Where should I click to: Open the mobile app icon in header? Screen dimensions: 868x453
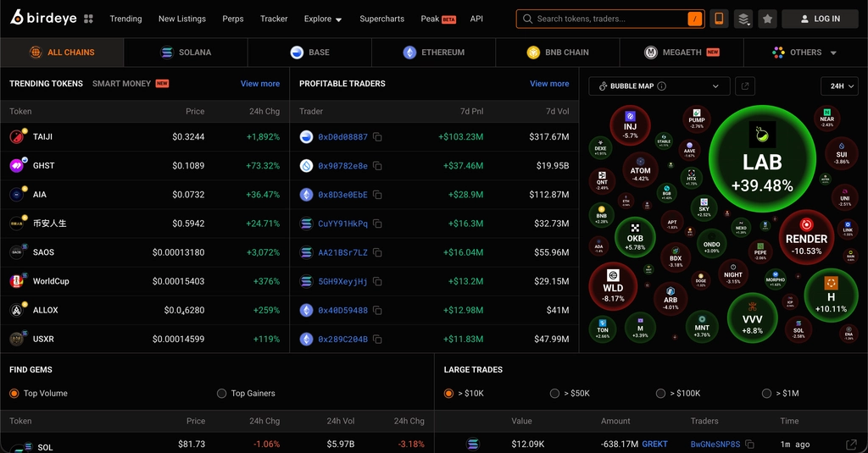coord(719,19)
